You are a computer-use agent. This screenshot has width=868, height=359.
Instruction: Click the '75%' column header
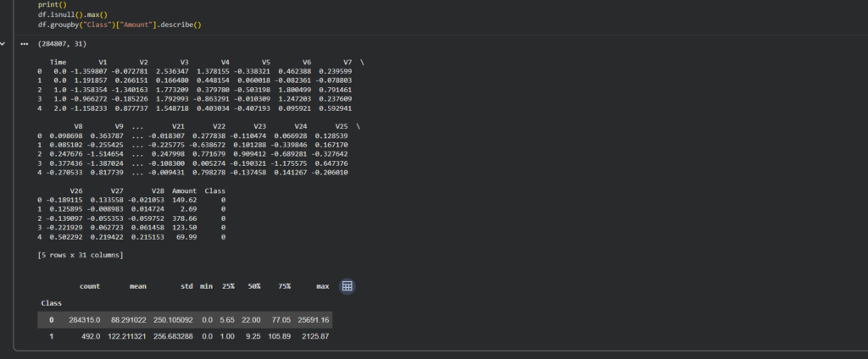(x=284, y=286)
